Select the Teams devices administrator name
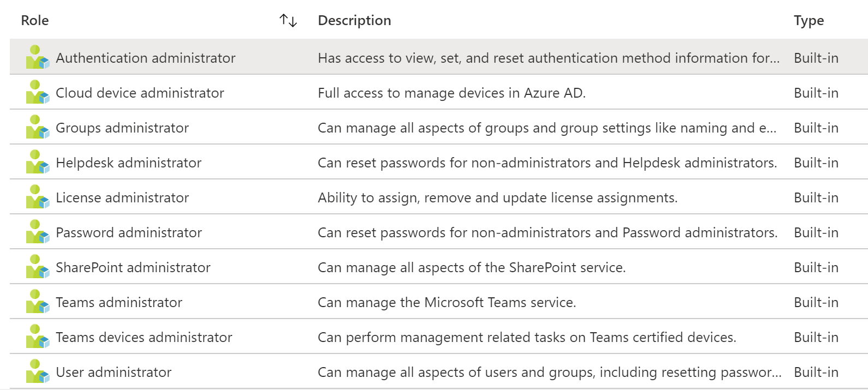 pyautogui.click(x=144, y=337)
